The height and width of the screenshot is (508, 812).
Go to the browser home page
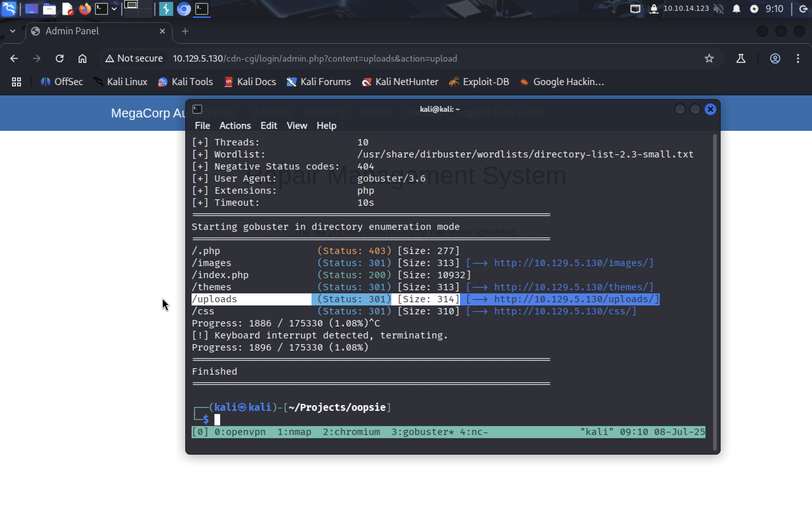click(82, 58)
